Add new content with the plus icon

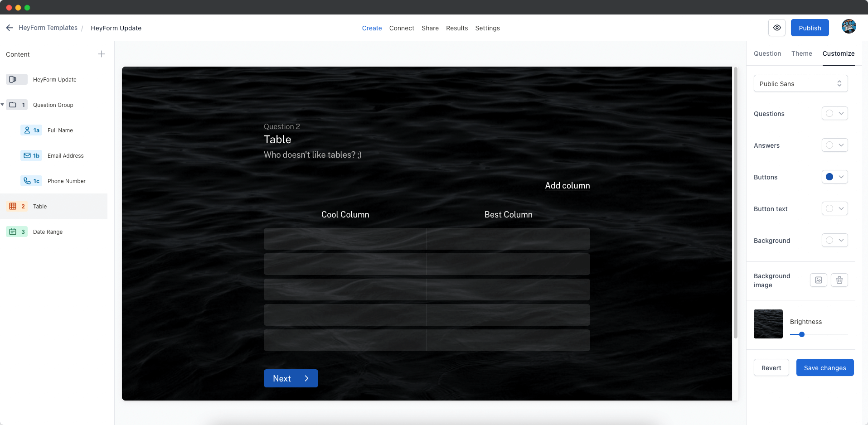pyautogui.click(x=102, y=54)
